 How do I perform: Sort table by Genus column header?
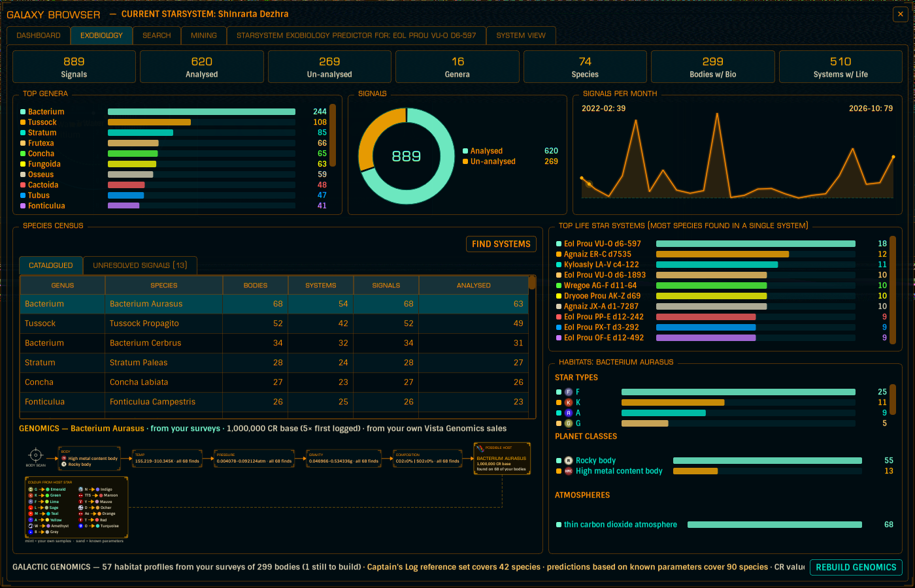coord(63,286)
